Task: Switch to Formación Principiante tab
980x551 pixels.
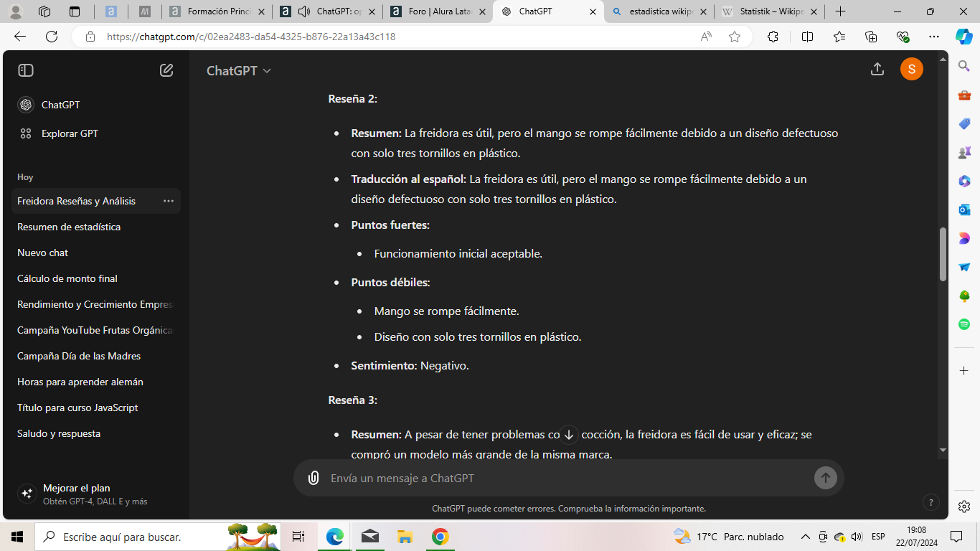Action: [217, 11]
